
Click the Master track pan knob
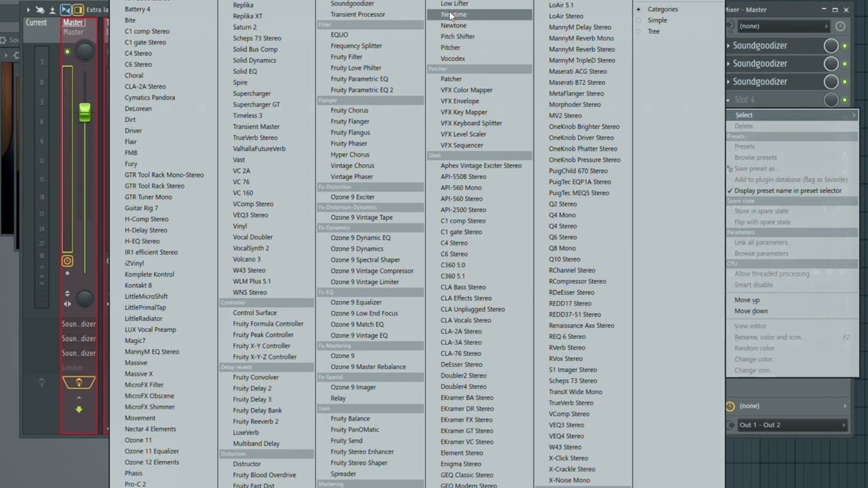(85, 52)
